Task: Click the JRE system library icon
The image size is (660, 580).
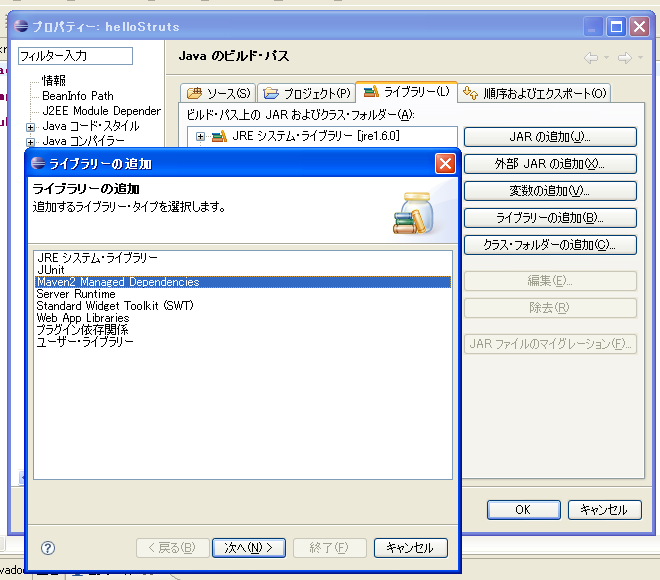Action: tap(219, 136)
